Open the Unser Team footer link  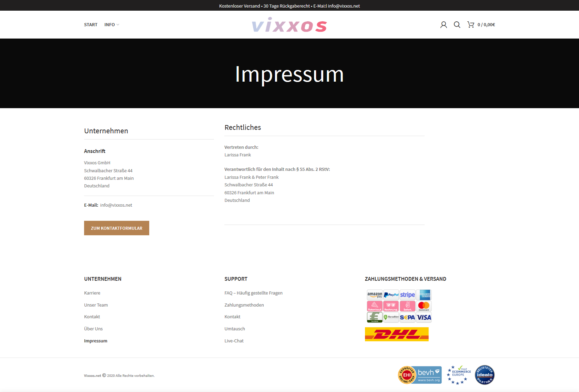click(96, 305)
